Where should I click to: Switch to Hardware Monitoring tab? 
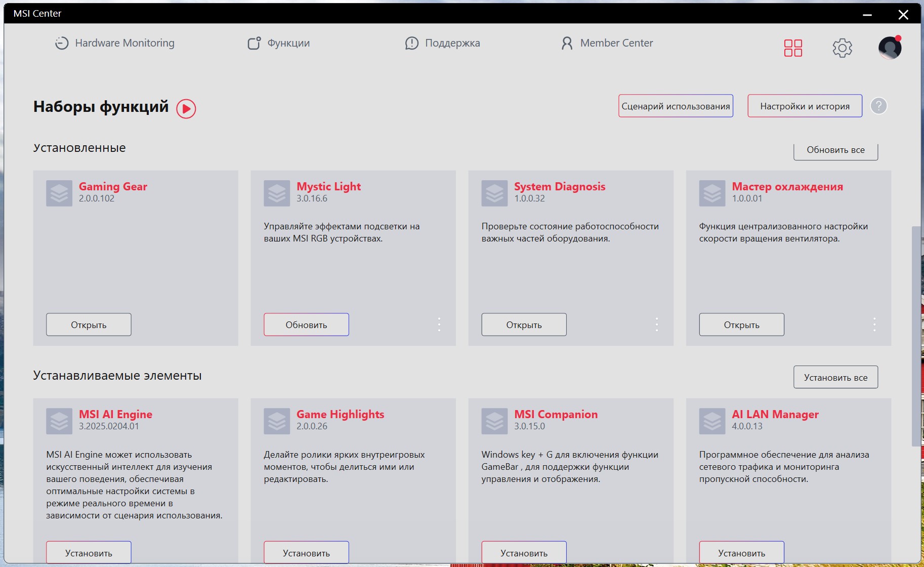tap(115, 43)
